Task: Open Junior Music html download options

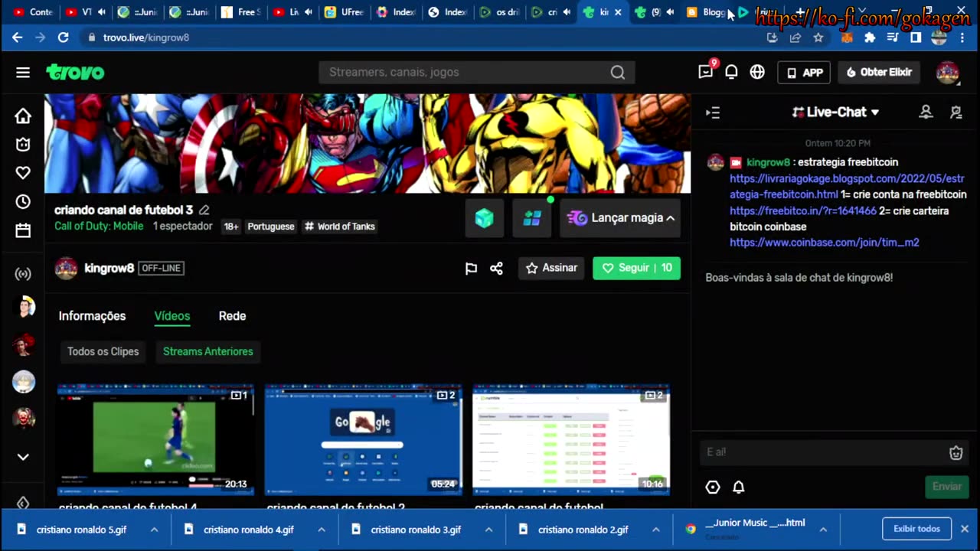Action: tap(823, 530)
